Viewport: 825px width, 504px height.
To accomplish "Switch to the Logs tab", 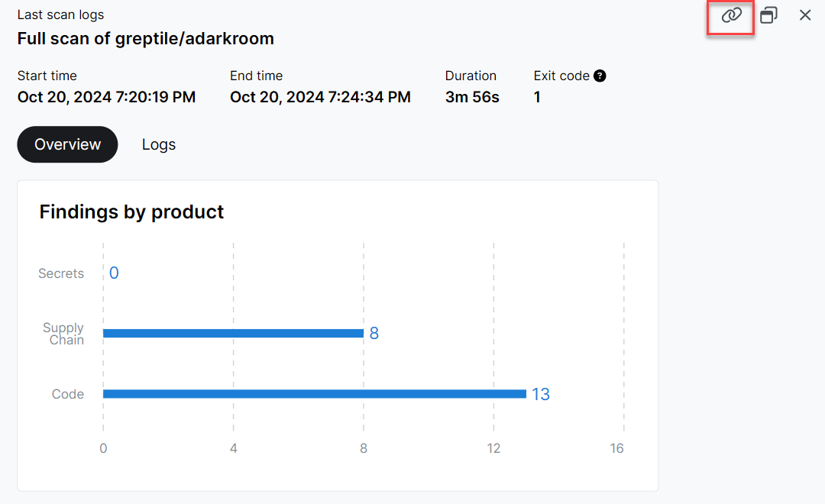I will pos(159,144).
